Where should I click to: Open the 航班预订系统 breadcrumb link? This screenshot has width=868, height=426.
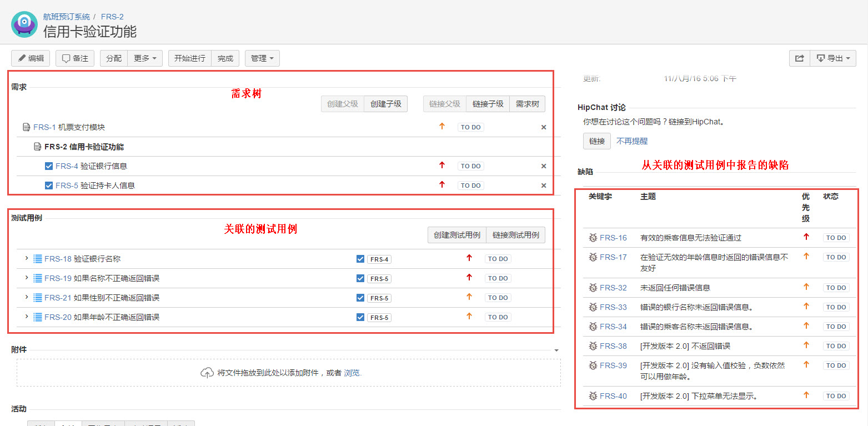(67, 17)
